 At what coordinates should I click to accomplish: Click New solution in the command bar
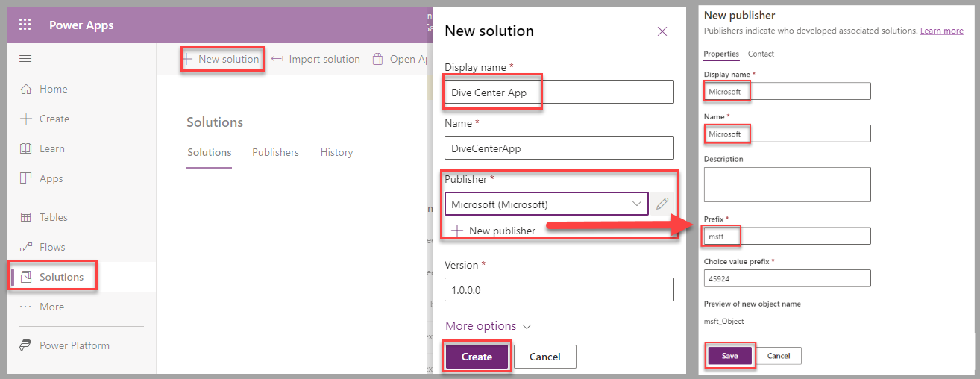coord(222,59)
